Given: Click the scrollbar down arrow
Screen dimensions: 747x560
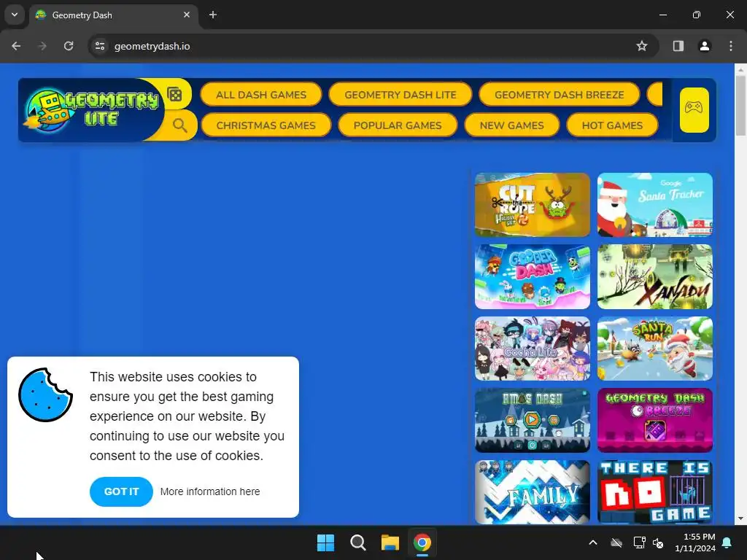Looking at the screenshot, I should 741,518.
